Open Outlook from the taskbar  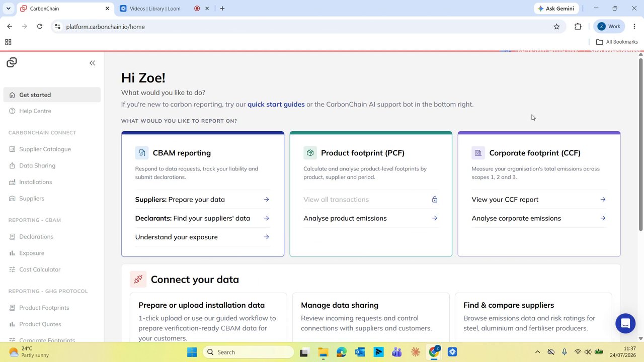point(360,352)
